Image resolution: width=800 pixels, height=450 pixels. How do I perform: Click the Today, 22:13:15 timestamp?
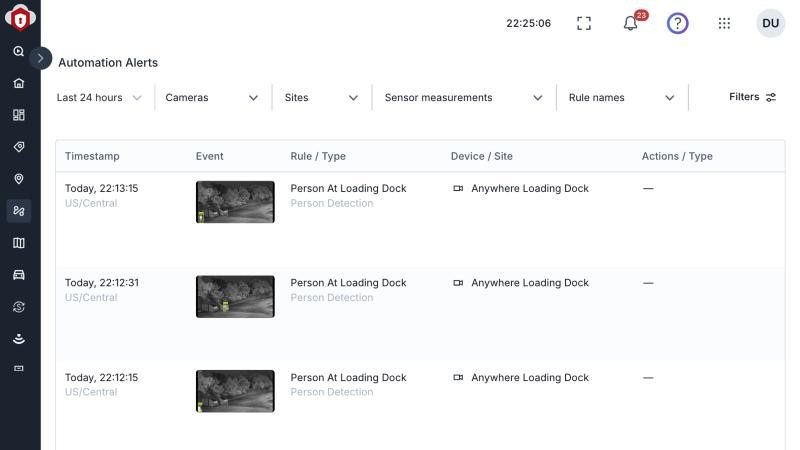click(x=102, y=188)
